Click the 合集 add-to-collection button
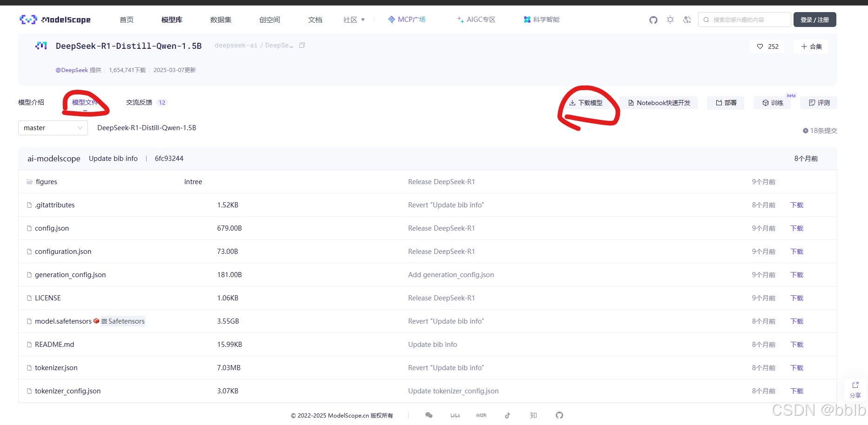 [811, 46]
